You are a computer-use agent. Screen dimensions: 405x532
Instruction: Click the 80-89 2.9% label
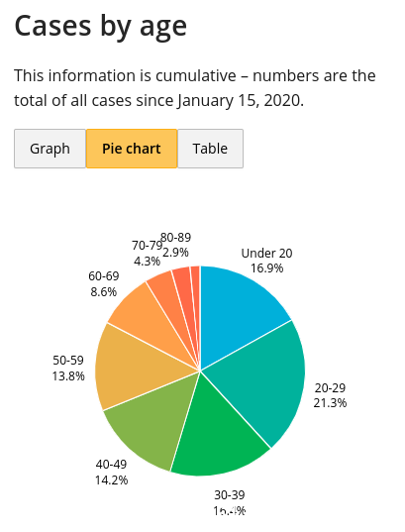(175, 245)
